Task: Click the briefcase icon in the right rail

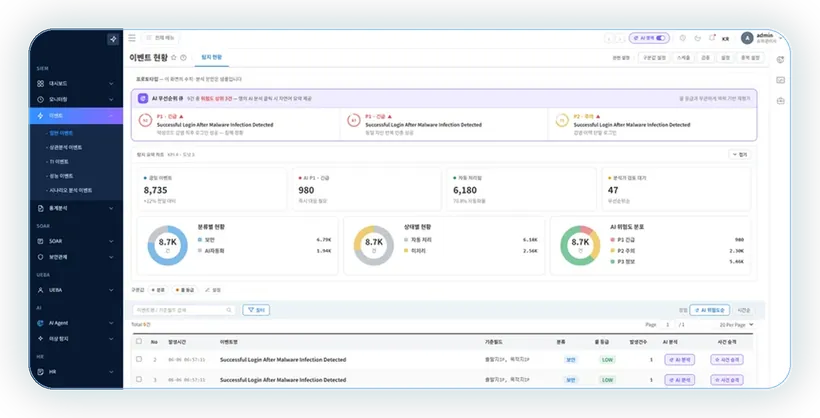Action: tap(780, 100)
